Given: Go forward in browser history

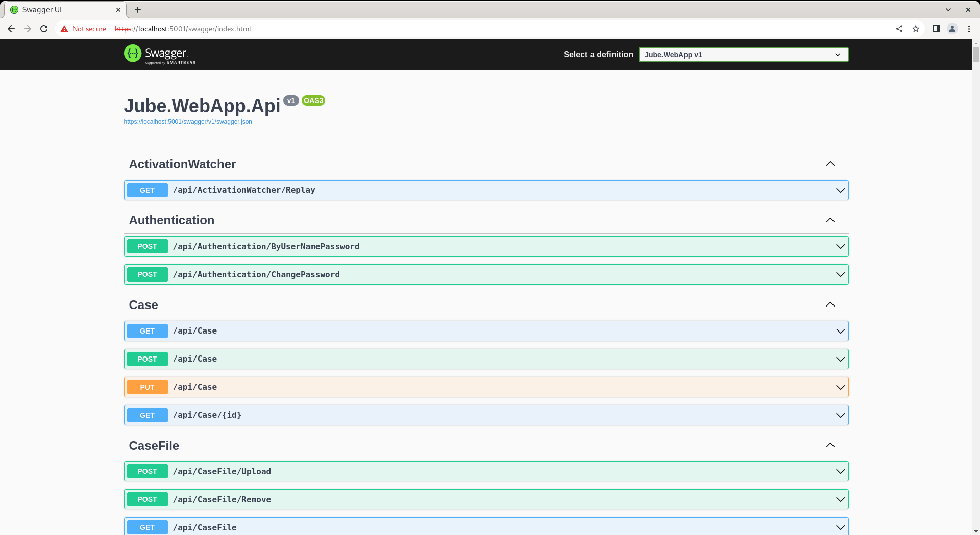Looking at the screenshot, I should tap(28, 29).
